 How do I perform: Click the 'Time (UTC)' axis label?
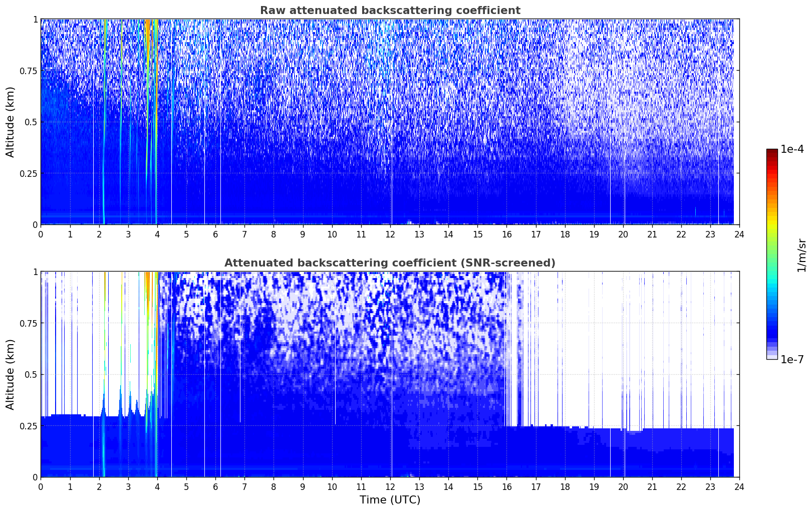(x=390, y=500)
